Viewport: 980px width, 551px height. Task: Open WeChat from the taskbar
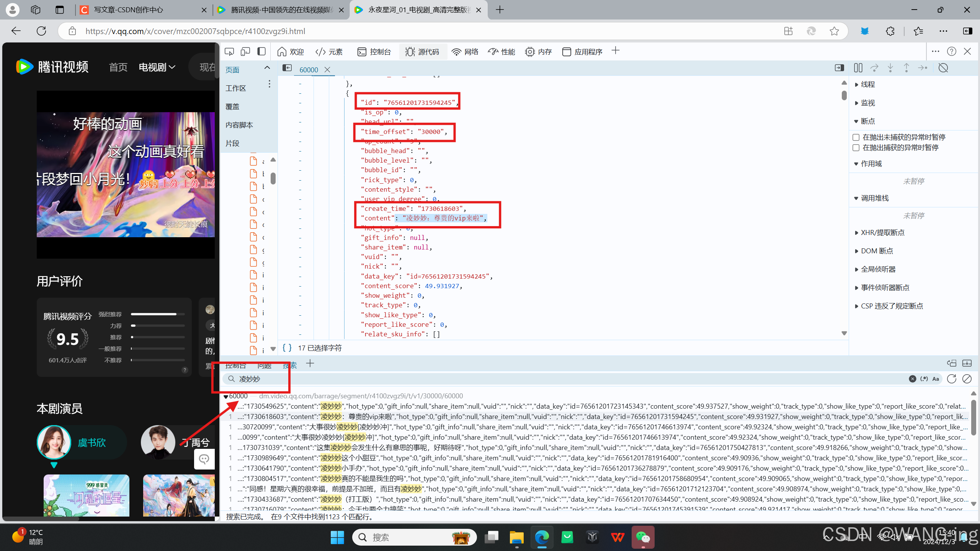tap(643, 537)
